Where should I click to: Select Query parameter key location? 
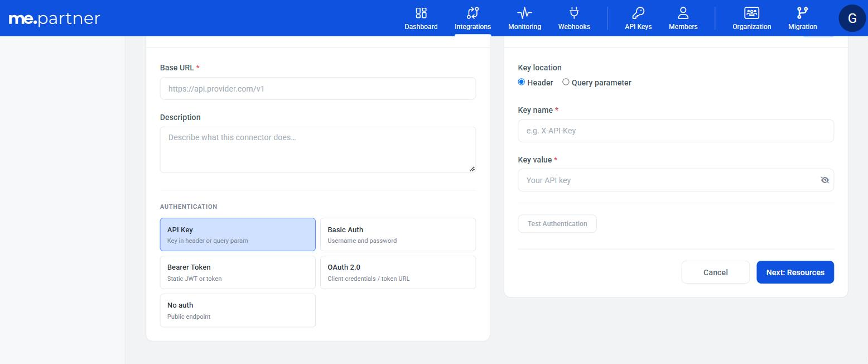click(566, 82)
